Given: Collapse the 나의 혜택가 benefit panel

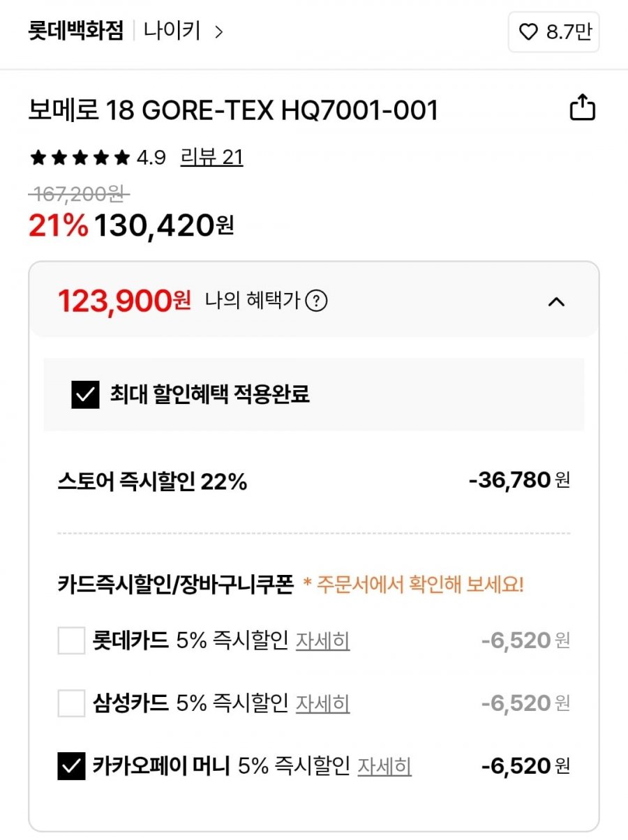Looking at the screenshot, I should tap(556, 302).
